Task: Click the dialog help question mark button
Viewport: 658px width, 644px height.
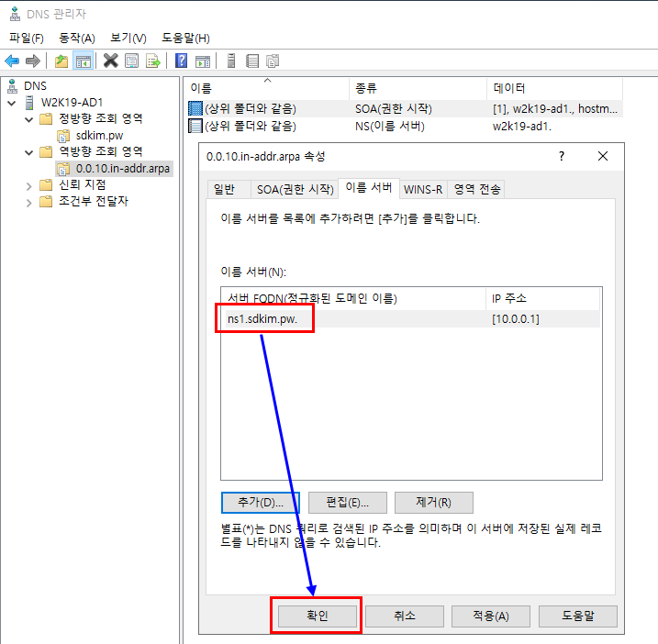Action: point(562,156)
